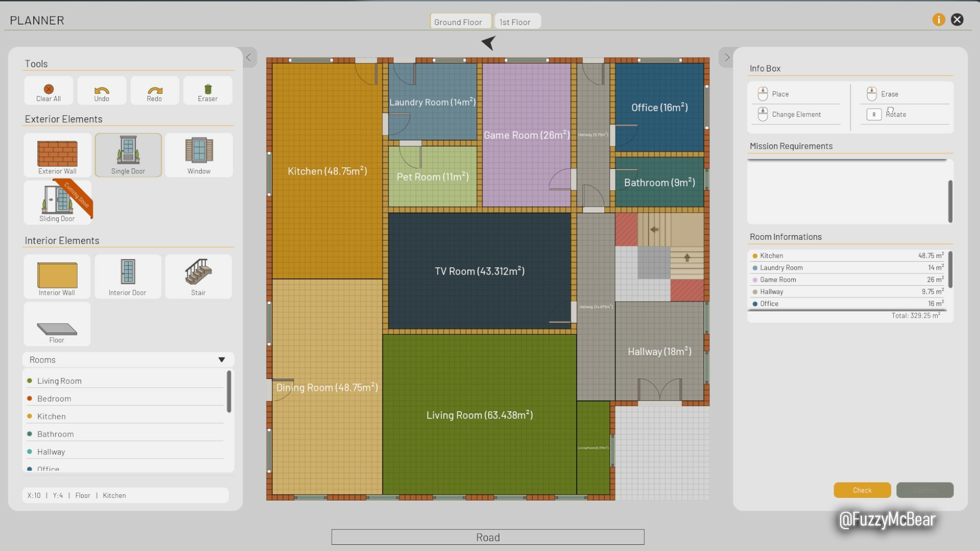Toggle the Interior Door tool

pos(127,276)
